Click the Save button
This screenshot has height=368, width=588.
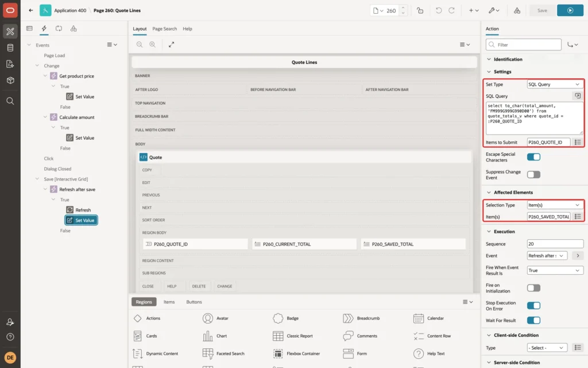tap(542, 10)
